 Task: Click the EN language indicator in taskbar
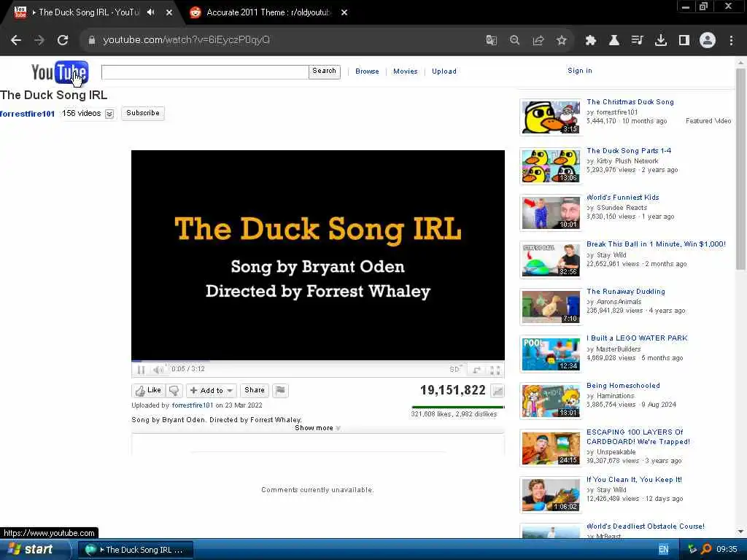point(664,550)
